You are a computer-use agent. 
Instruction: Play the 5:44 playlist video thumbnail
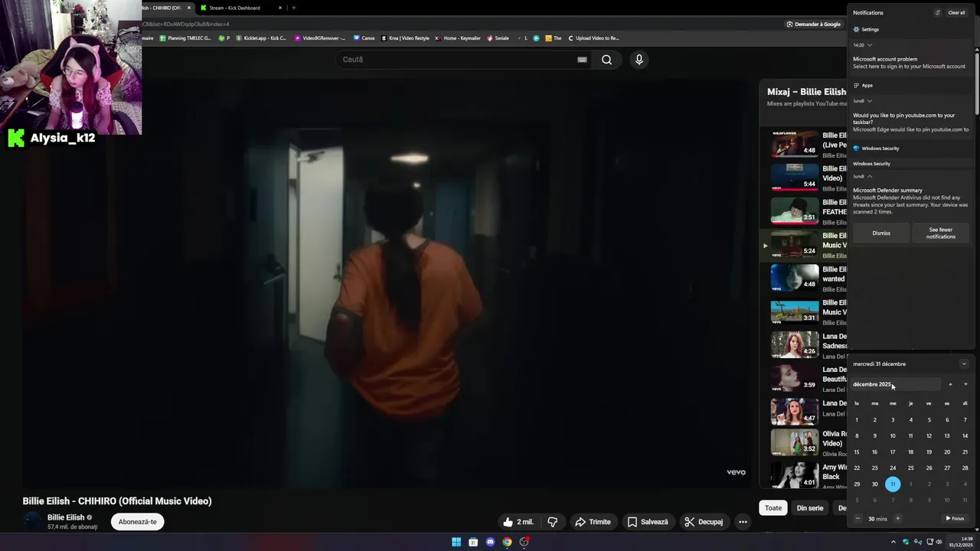coord(795,177)
